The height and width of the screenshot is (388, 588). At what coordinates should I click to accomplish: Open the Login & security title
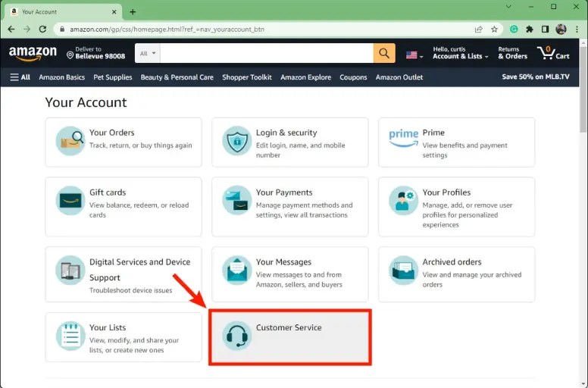pyautogui.click(x=286, y=133)
